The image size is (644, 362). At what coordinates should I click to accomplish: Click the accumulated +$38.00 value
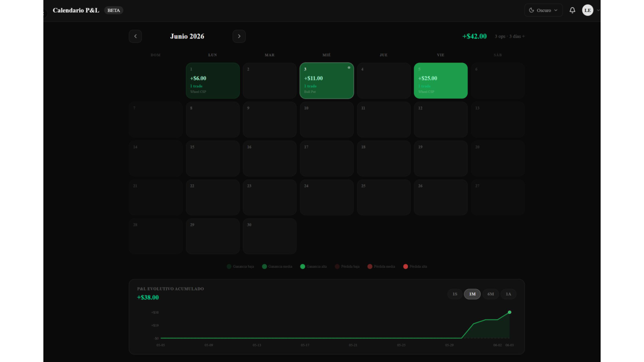point(148,298)
